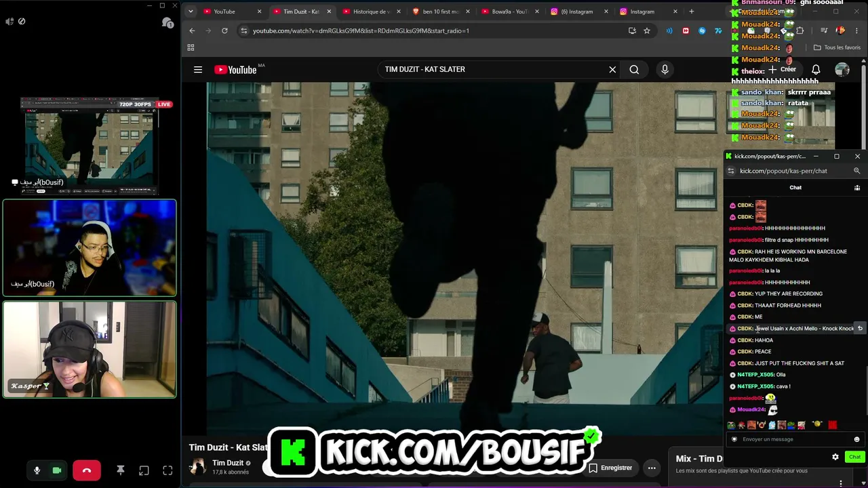Send message with green Chat button
The image size is (868, 488).
[854, 457]
